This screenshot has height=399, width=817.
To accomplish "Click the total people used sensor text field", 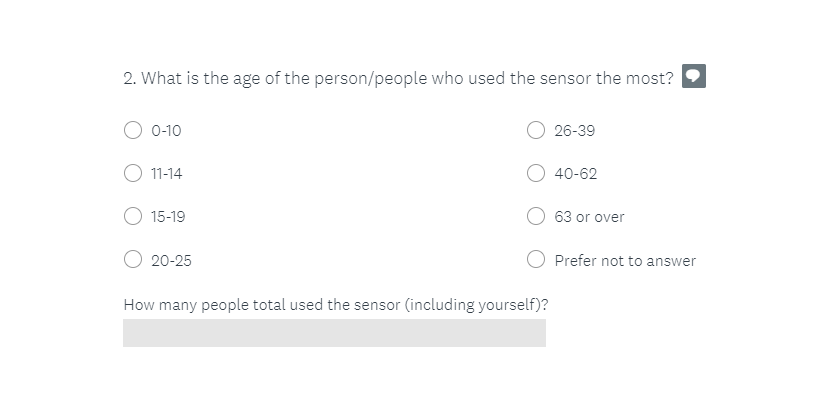I will pyautogui.click(x=335, y=333).
